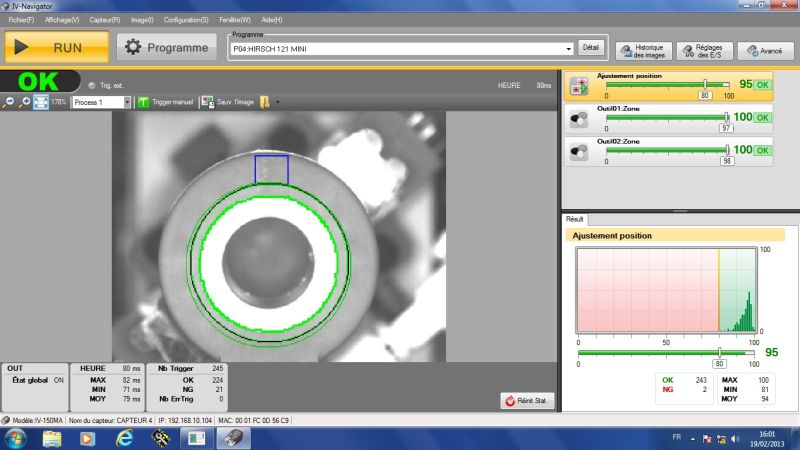Open the Capteur(R) menu
This screenshot has width=800, height=450.
tap(105, 20)
